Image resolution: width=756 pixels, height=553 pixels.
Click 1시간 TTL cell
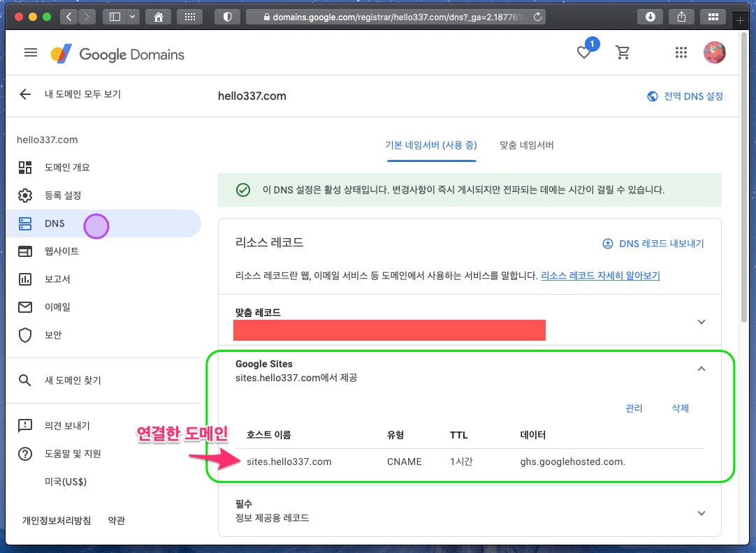pyautogui.click(x=461, y=462)
